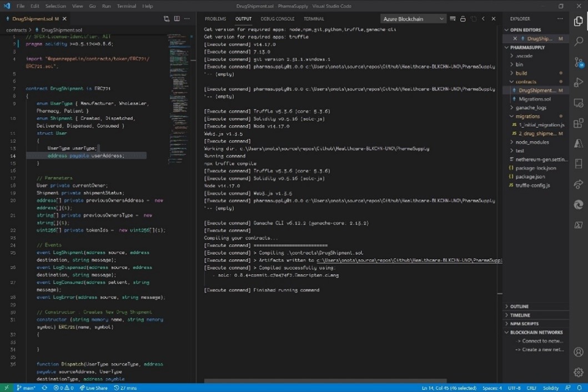Toggle the word wrap icon near the editor tabs
Image resolution: width=588 pixels, height=392 pixels.
(166, 18)
